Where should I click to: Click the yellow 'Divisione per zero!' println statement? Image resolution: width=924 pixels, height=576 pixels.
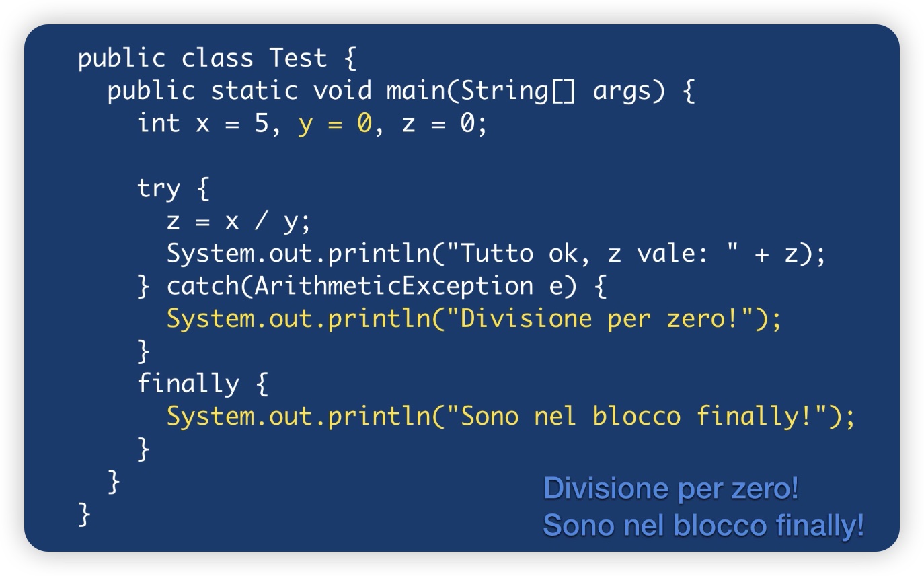pos(474,319)
